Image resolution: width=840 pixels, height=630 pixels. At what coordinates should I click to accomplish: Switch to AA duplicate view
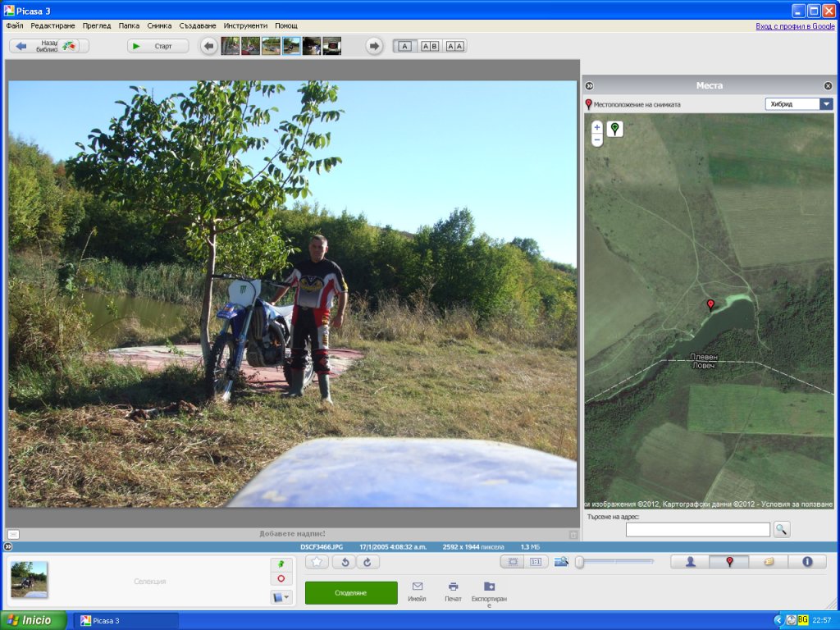454,46
